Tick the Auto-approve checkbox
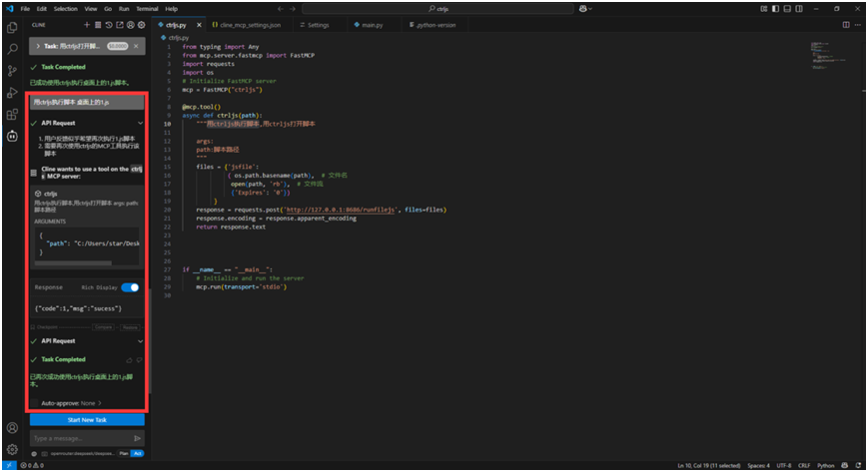 click(x=34, y=403)
